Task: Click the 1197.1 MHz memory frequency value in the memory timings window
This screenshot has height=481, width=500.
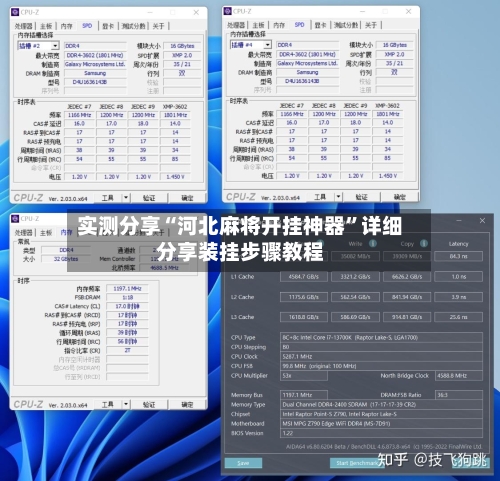Action: click(x=127, y=288)
